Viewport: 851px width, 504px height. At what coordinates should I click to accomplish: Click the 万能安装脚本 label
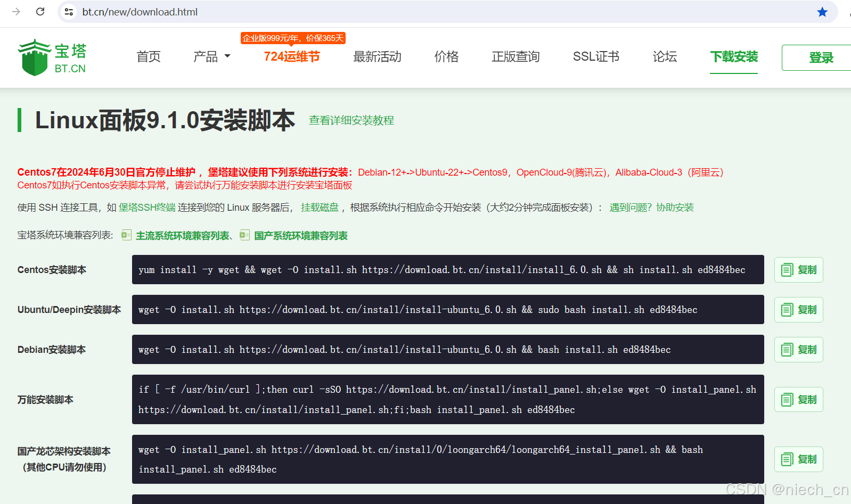pyautogui.click(x=45, y=400)
